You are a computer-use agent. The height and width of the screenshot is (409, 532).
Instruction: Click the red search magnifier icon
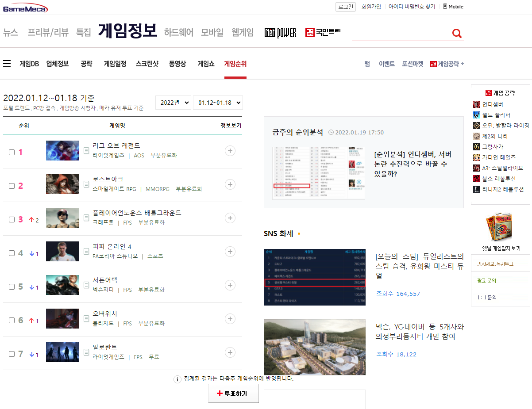click(x=457, y=33)
